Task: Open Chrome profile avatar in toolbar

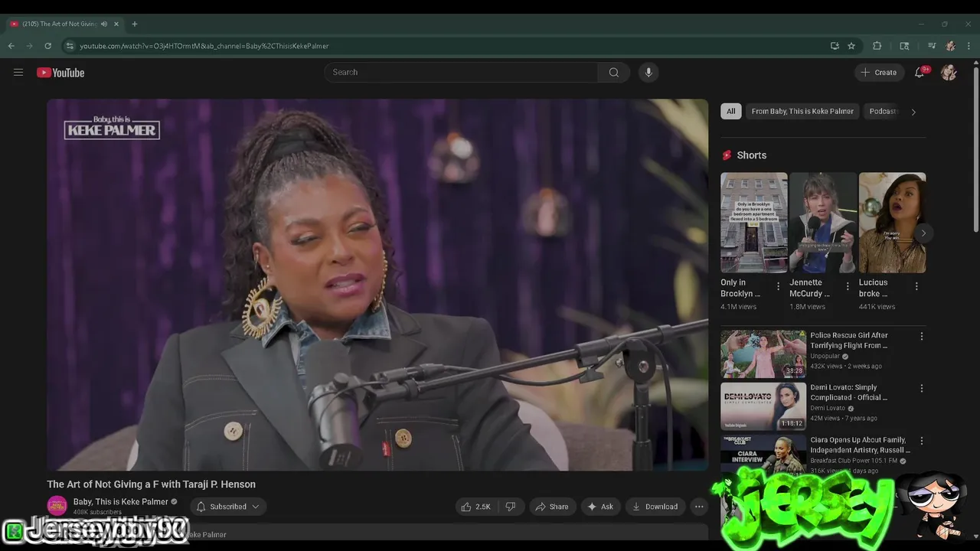Action: coord(950,46)
